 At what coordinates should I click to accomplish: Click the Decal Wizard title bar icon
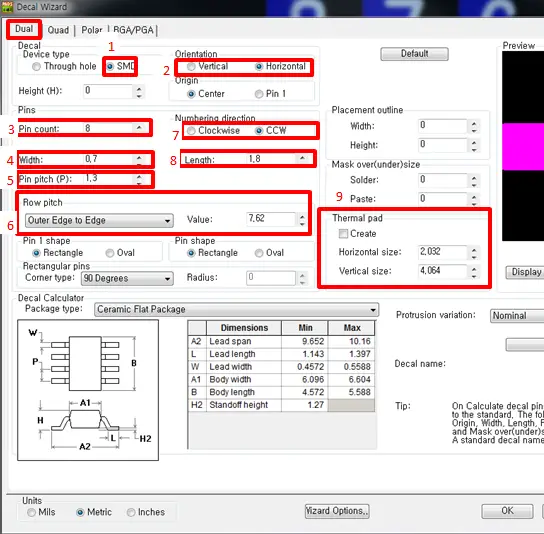pyautogui.click(x=7, y=7)
